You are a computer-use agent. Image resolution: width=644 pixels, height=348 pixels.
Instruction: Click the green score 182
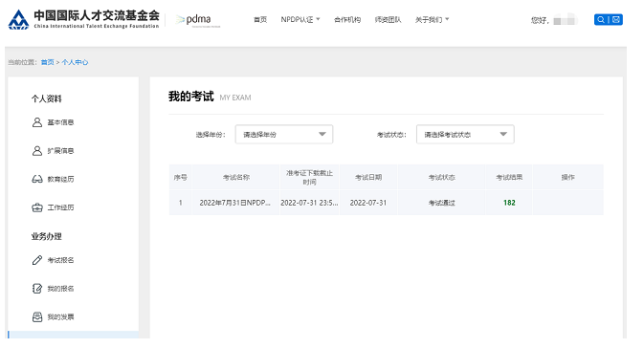click(509, 203)
